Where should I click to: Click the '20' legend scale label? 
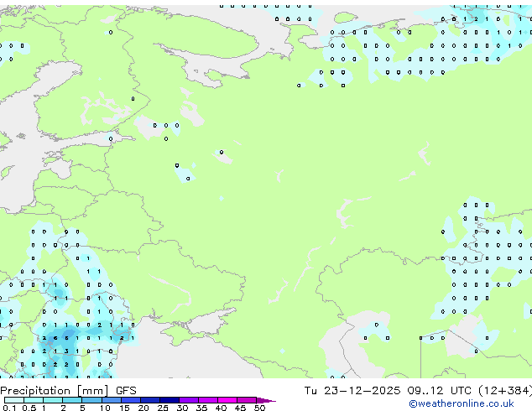click(143, 408)
